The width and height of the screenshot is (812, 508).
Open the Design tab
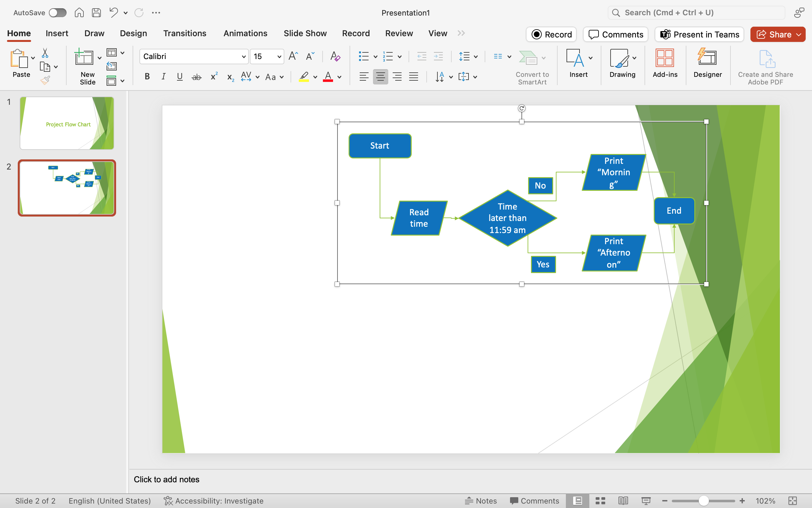coord(133,33)
